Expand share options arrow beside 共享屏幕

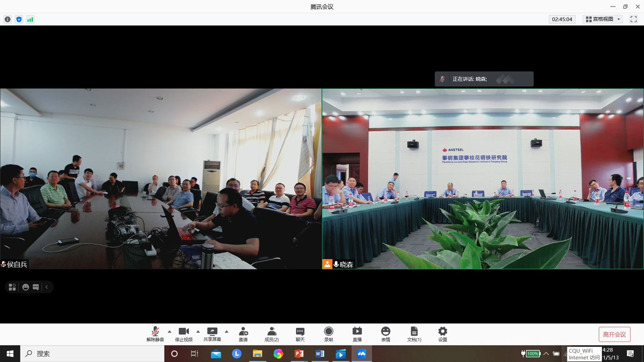tap(227, 331)
